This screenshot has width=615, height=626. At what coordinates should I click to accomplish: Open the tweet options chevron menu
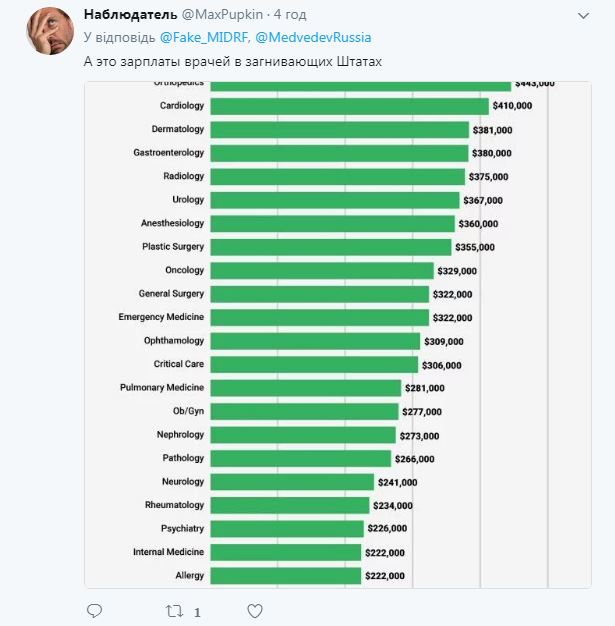coord(583,17)
